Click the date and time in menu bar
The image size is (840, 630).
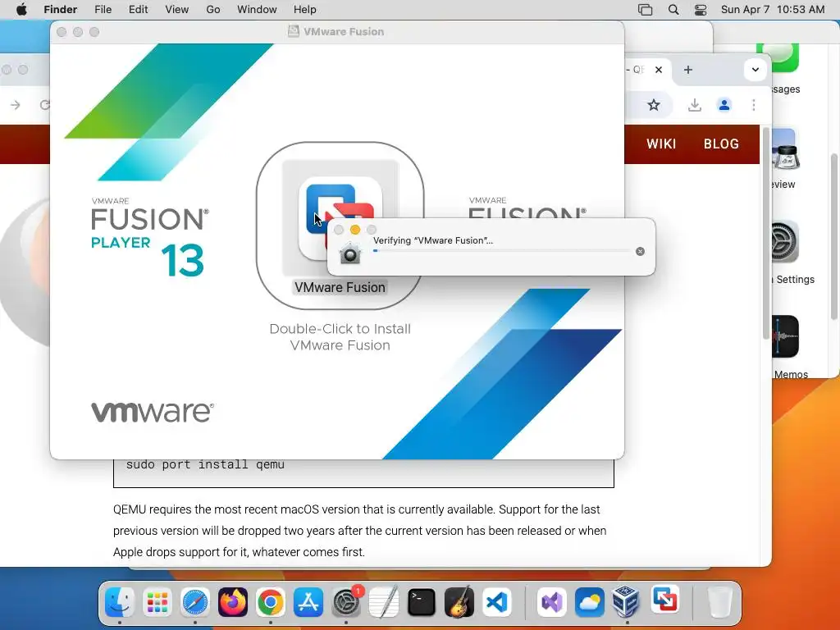[x=773, y=9]
